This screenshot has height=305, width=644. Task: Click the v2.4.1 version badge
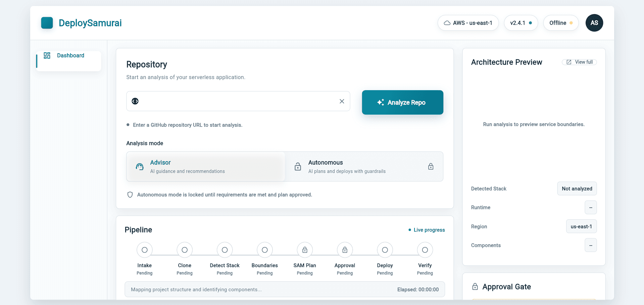coord(521,23)
